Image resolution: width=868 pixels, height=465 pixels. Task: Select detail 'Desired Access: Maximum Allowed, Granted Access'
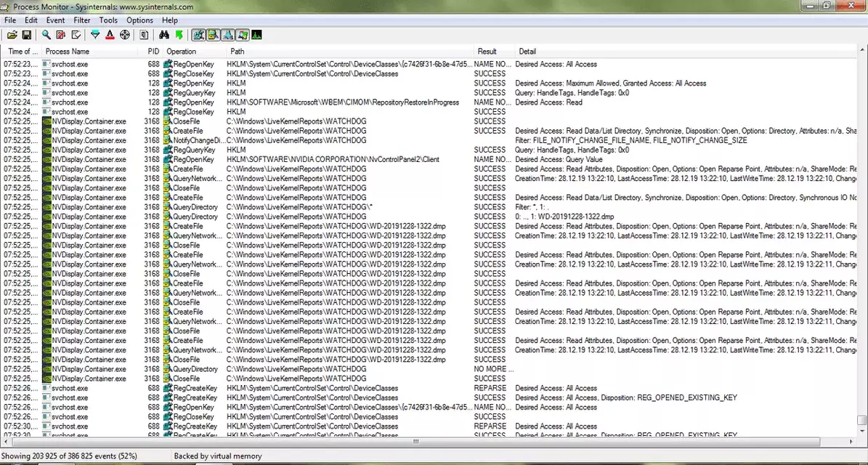pos(611,83)
